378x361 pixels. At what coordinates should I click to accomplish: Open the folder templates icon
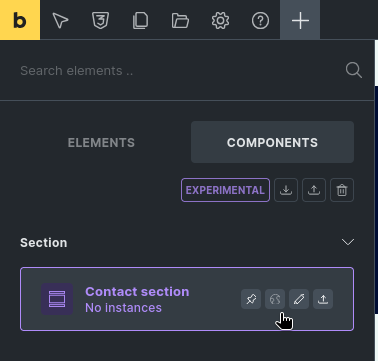[180, 20]
